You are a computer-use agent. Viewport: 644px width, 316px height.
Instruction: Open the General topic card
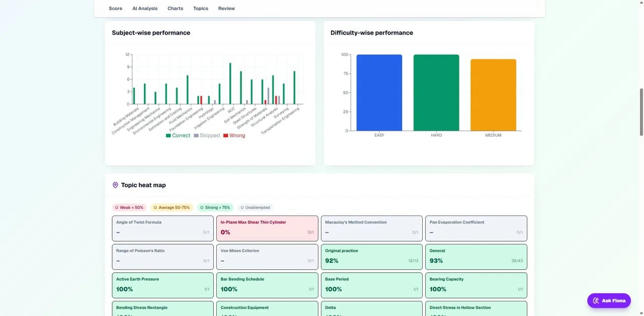tap(476, 257)
